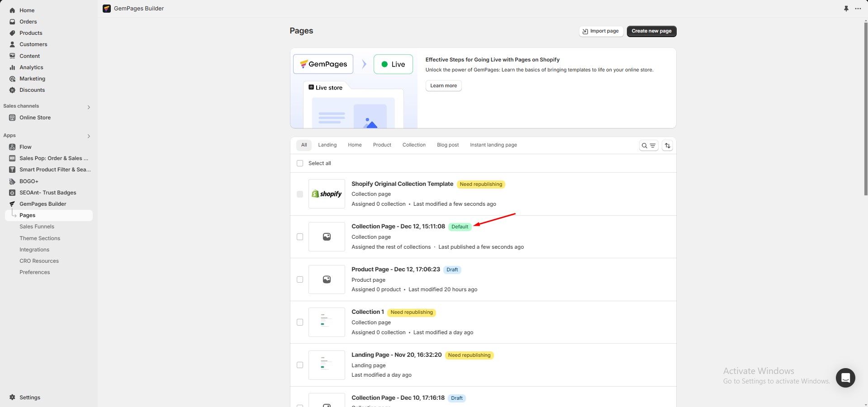The width and height of the screenshot is (868, 407).
Task: Click the Collection Page - Dec 12 thumbnail
Action: tap(326, 237)
